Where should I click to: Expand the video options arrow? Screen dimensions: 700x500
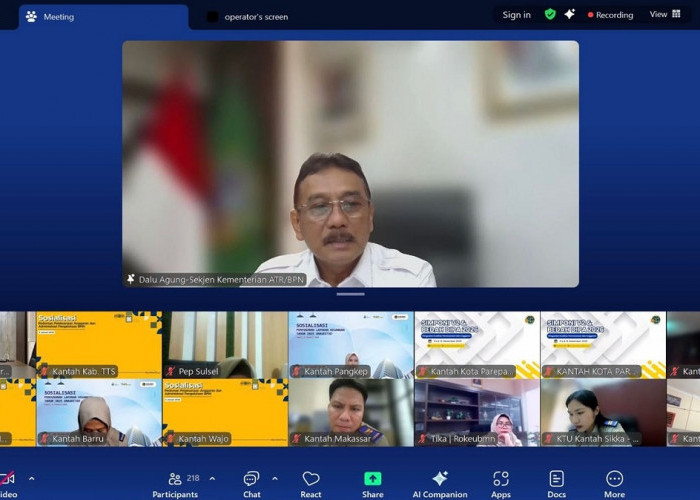click(x=31, y=478)
